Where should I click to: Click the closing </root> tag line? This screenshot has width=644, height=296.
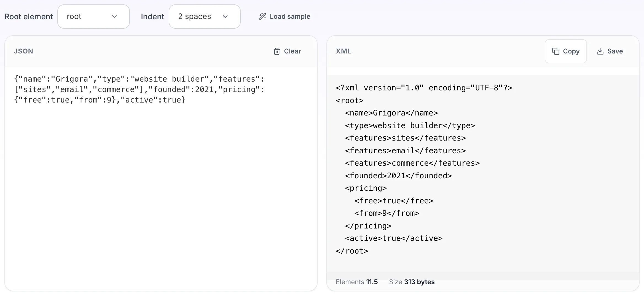coord(352,251)
